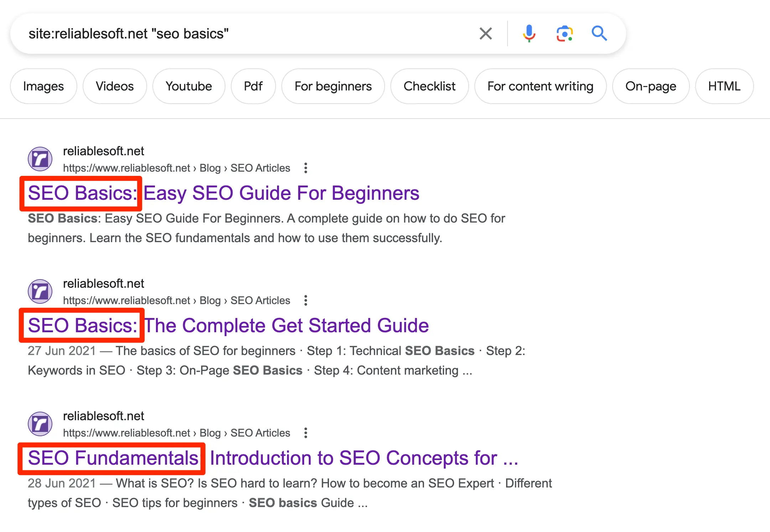Open Google Lens image search
The width and height of the screenshot is (770, 532).
(565, 34)
